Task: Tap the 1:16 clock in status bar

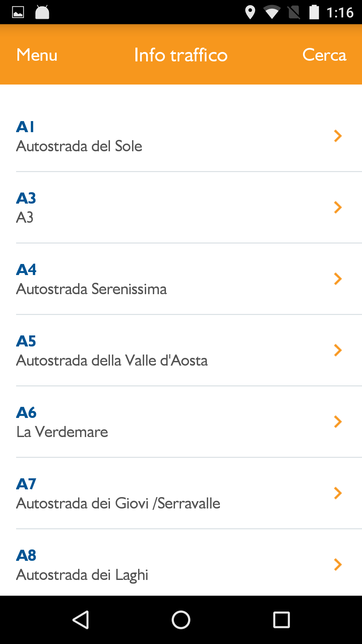Action: [340, 12]
